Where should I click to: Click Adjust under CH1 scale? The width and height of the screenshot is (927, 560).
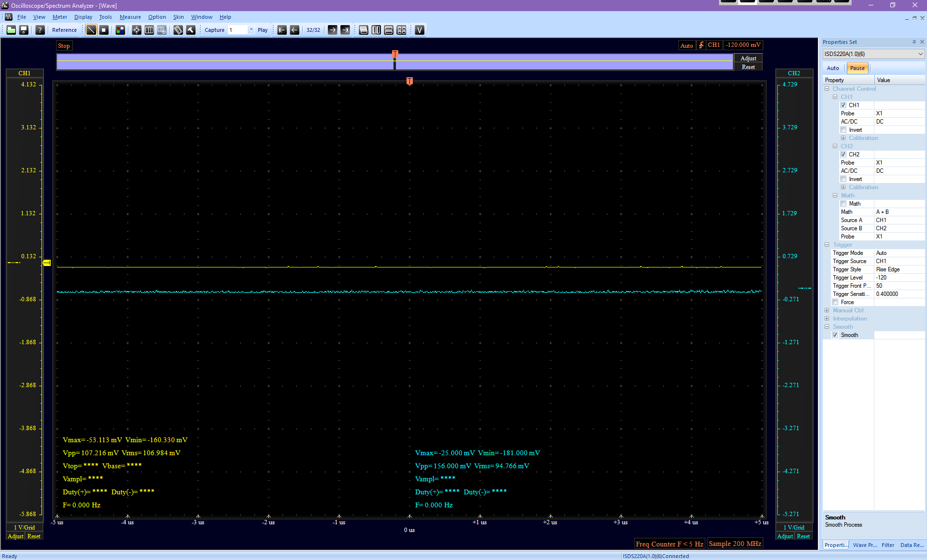[15, 536]
